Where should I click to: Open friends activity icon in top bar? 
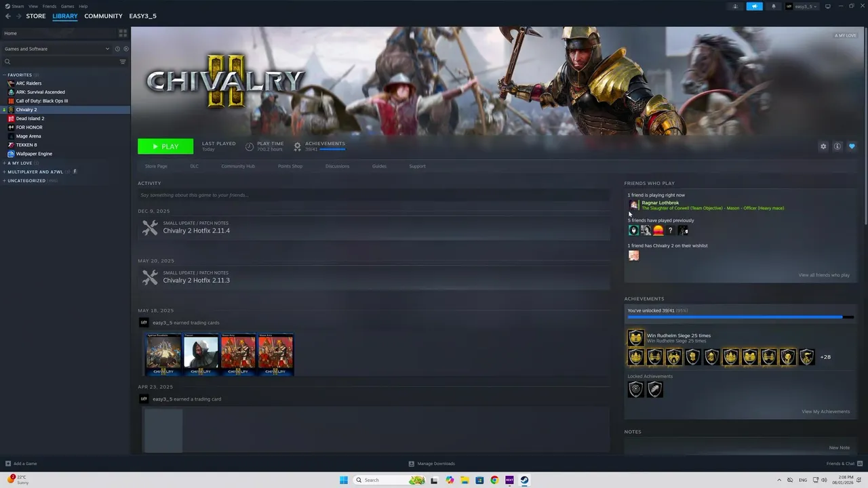coord(735,6)
